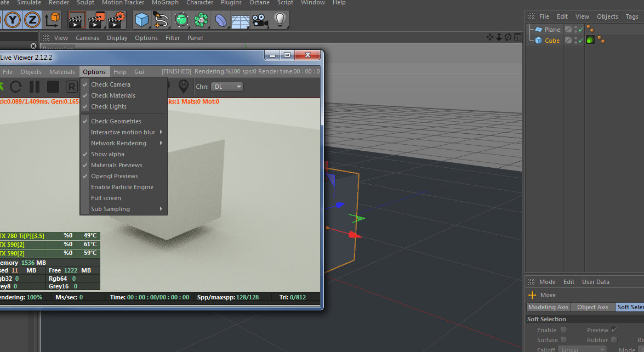This screenshot has width=644, height=352.
Task: Toggle Check Materials option
Action: pos(124,95)
